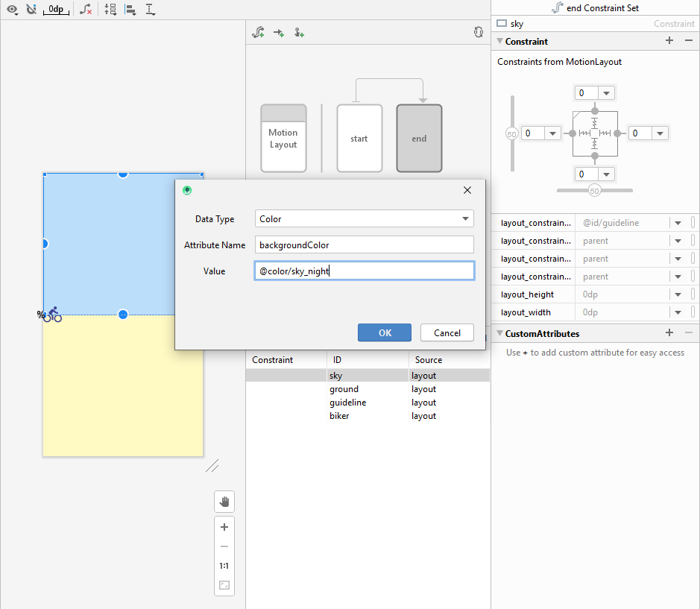The image size is (700, 609).
Task: Add a custom attribute with the plus icon
Action: [669, 333]
